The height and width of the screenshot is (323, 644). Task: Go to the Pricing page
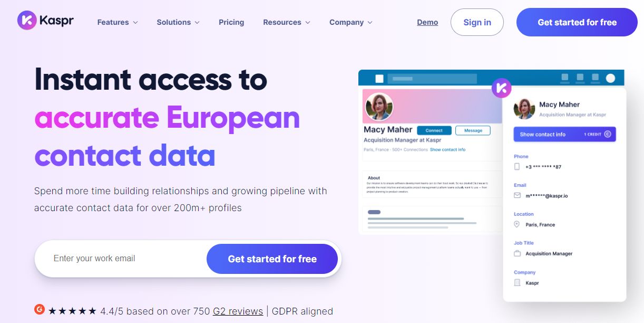[x=231, y=22]
